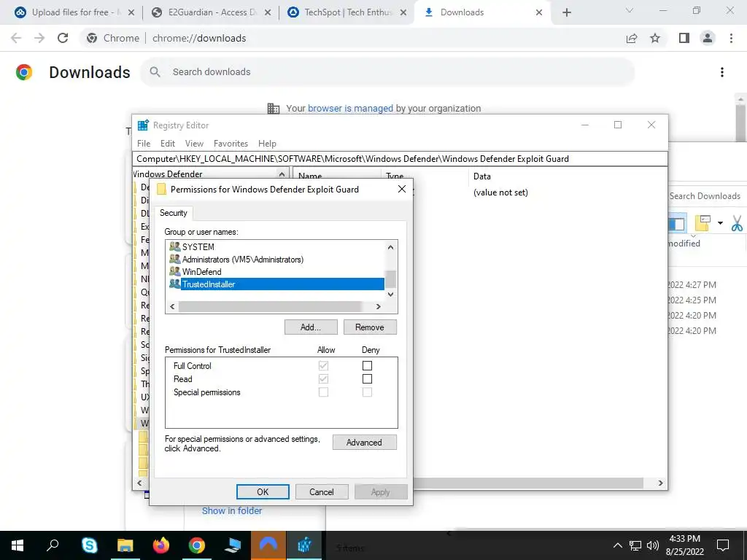
Task: Click the user list scroll up arrow
Action: (391, 247)
